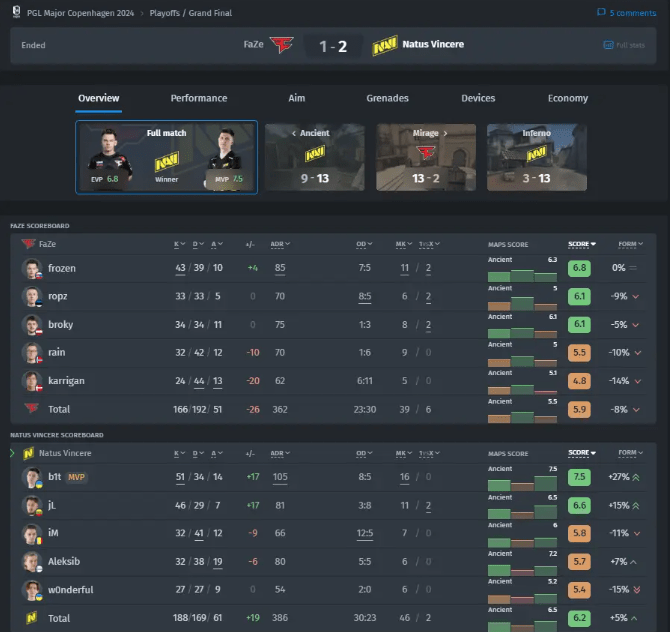Sort FaZe scoreboard by ADR column
The image size is (670, 632).
280,244
